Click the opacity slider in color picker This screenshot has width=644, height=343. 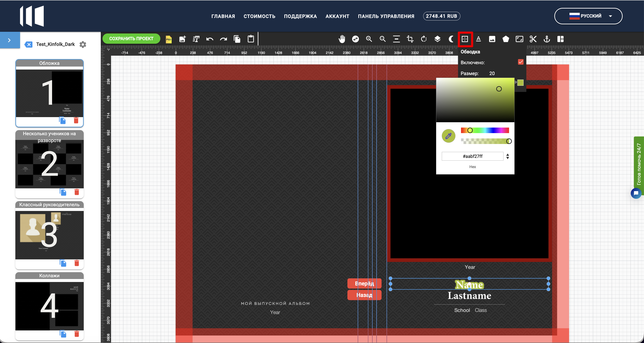[x=485, y=141]
